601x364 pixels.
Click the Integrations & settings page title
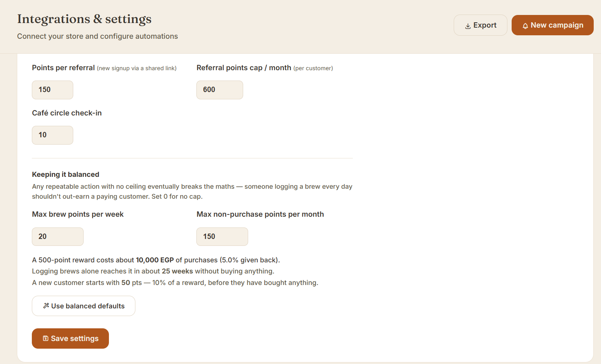point(84,19)
